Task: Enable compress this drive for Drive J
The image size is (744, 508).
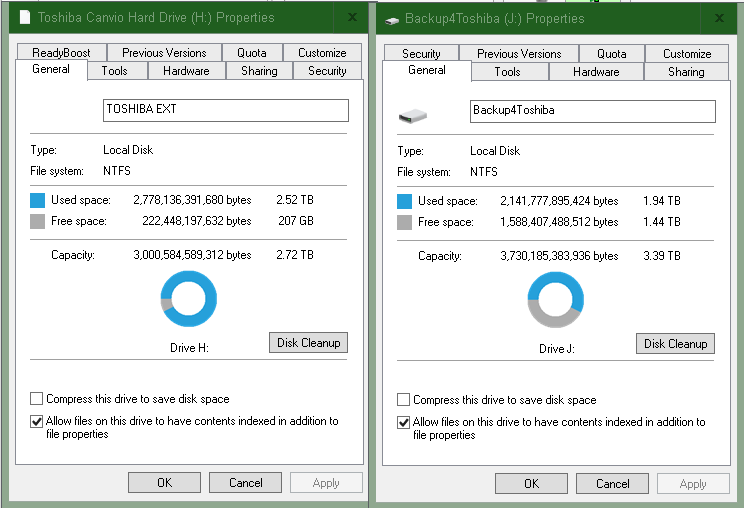Action: pos(403,399)
